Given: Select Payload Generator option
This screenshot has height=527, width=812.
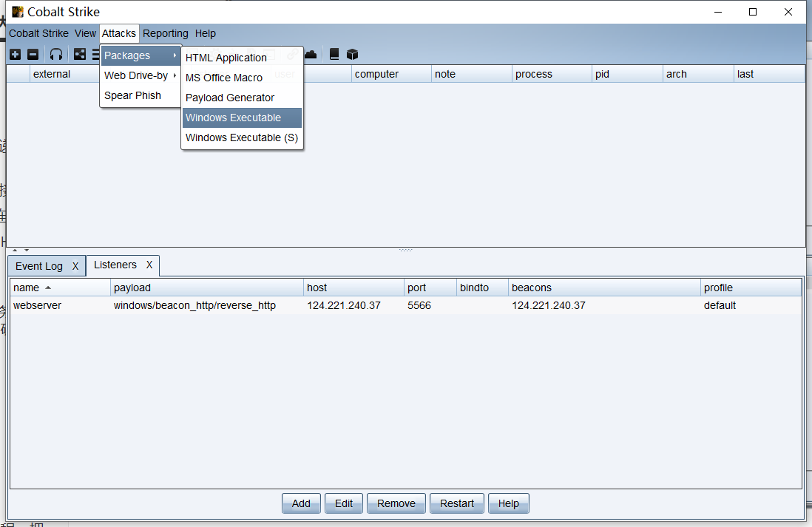Looking at the screenshot, I should pos(242,98).
